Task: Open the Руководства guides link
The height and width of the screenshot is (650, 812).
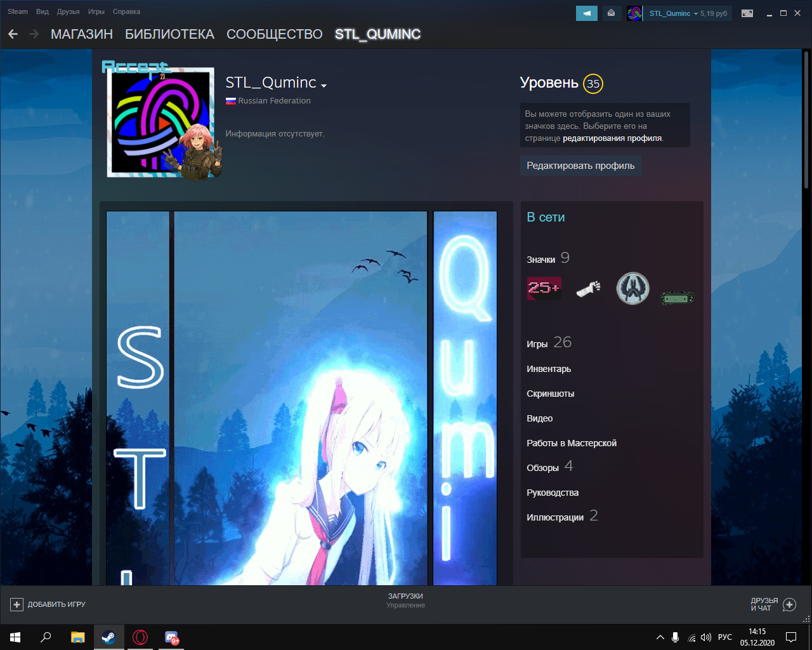Action: tap(553, 493)
